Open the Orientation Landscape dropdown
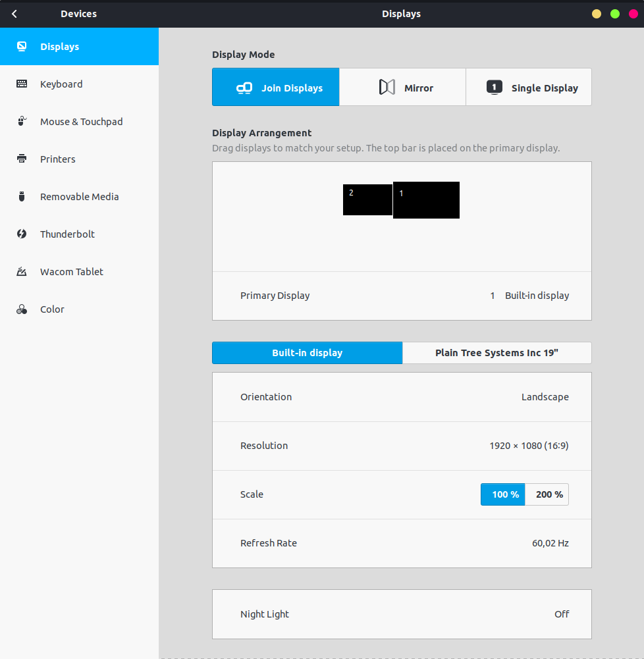This screenshot has height=659, width=644. point(402,397)
